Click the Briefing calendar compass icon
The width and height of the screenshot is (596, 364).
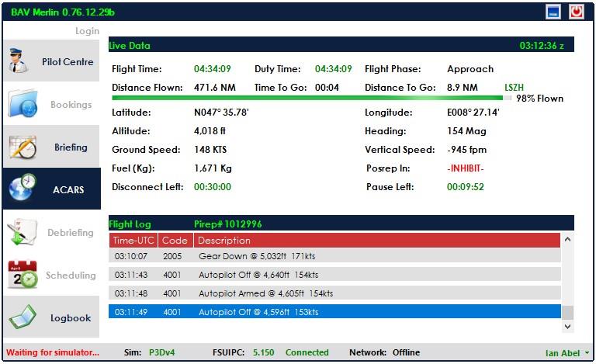[x=23, y=147]
